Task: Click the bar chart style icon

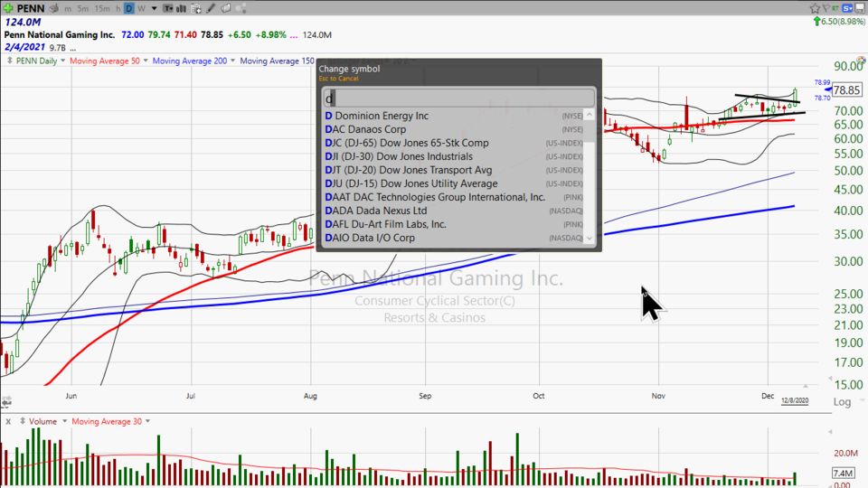Action: click(x=181, y=8)
